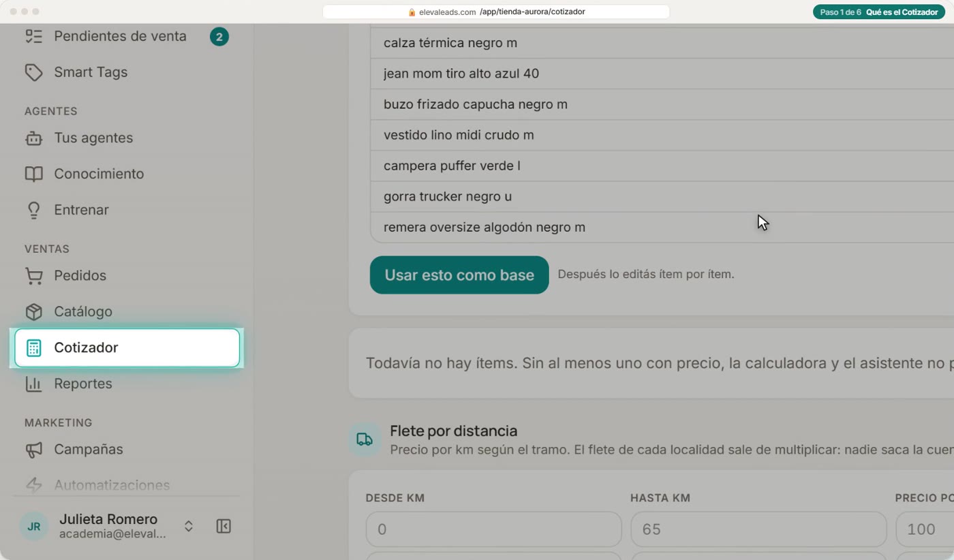Select the Cotizador menu item
This screenshot has height=560, width=954.
point(127,347)
